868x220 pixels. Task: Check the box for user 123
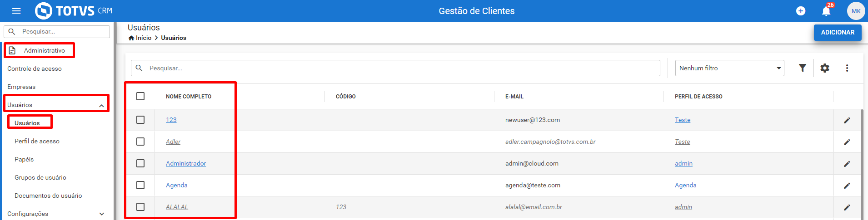coord(140,120)
